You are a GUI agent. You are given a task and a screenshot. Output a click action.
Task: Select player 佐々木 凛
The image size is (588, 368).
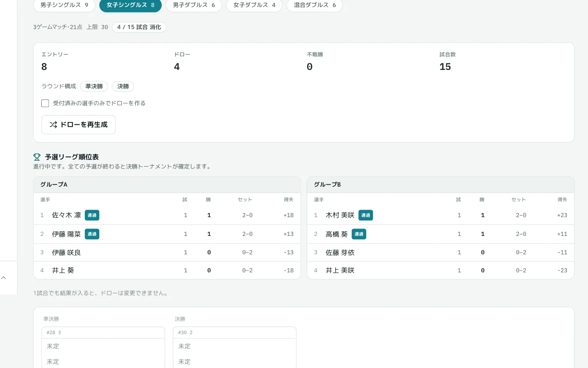coord(67,215)
